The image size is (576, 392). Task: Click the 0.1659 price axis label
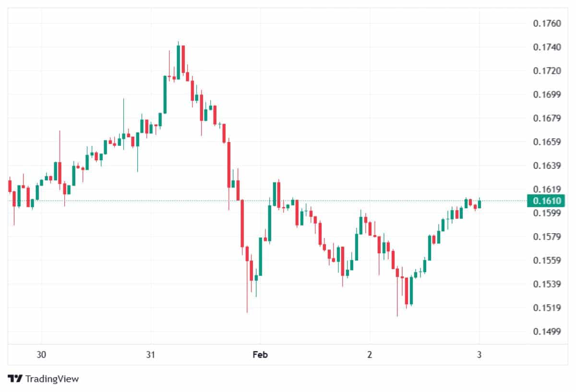point(547,142)
